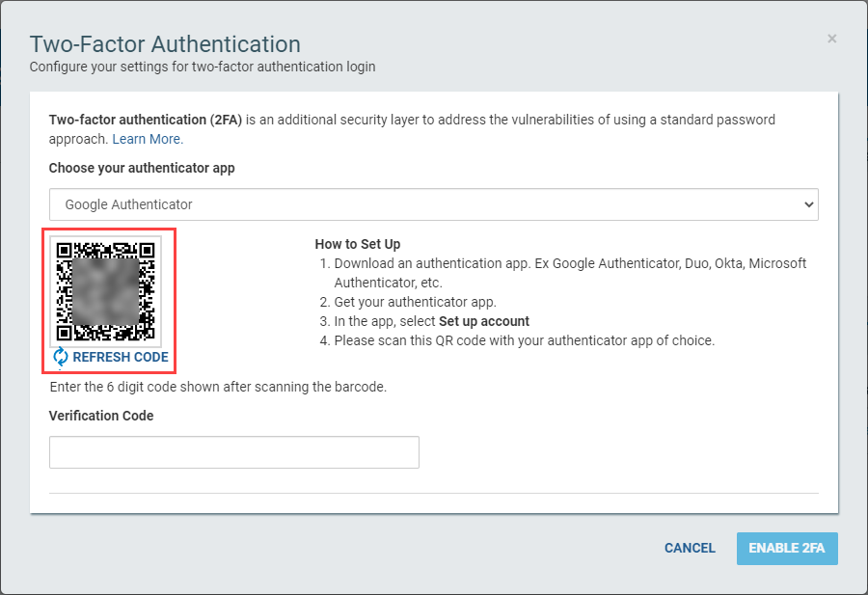Screen dimensions: 868x595
Task: Click the 'How to Set Up' heading
Action: click(358, 244)
